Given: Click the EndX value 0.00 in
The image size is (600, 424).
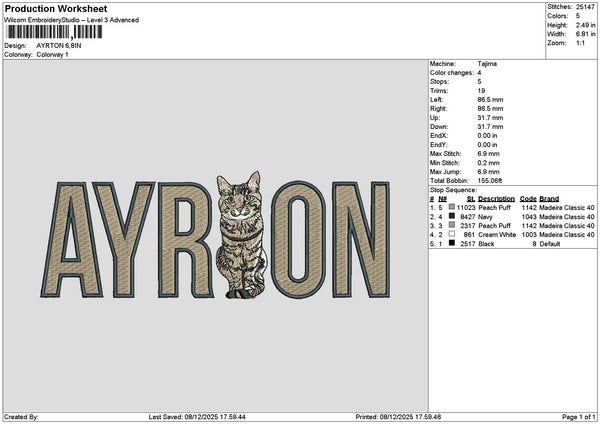Looking at the screenshot, I should 487,136.
